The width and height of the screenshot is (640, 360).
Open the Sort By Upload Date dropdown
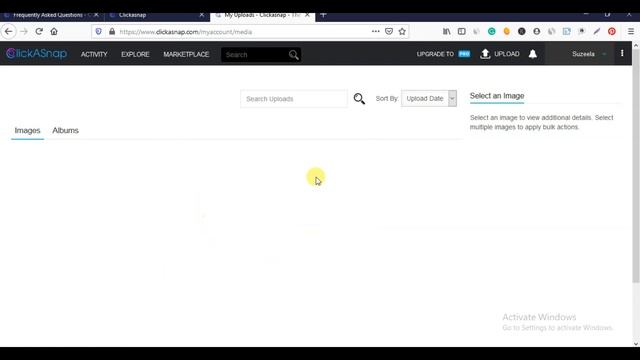click(x=429, y=98)
